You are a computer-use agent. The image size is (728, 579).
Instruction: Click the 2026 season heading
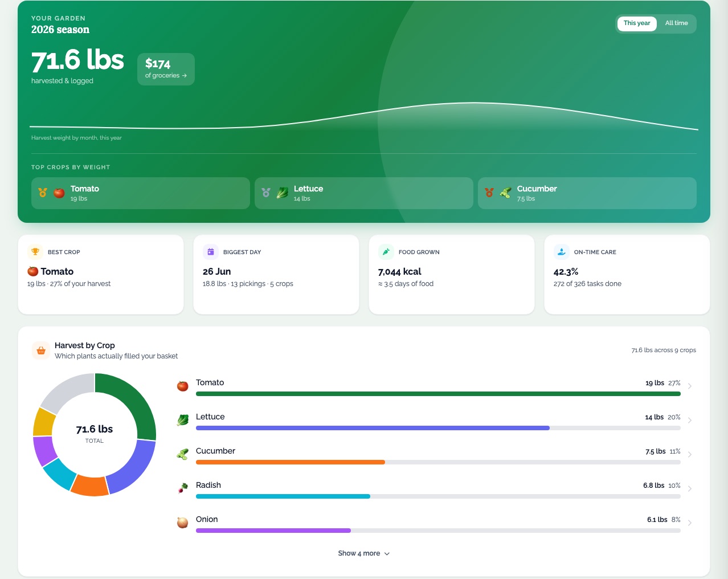(x=60, y=30)
